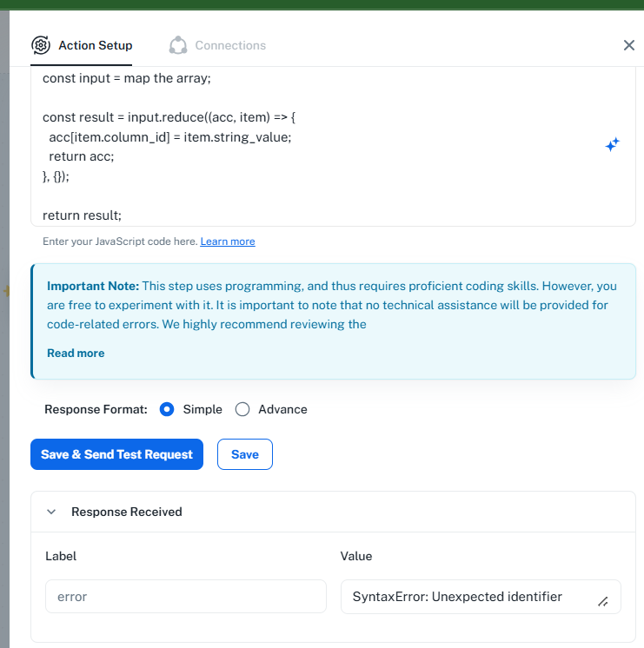Select the Simple response format
The height and width of the screenshot is (648, 644).
(168, 409)
